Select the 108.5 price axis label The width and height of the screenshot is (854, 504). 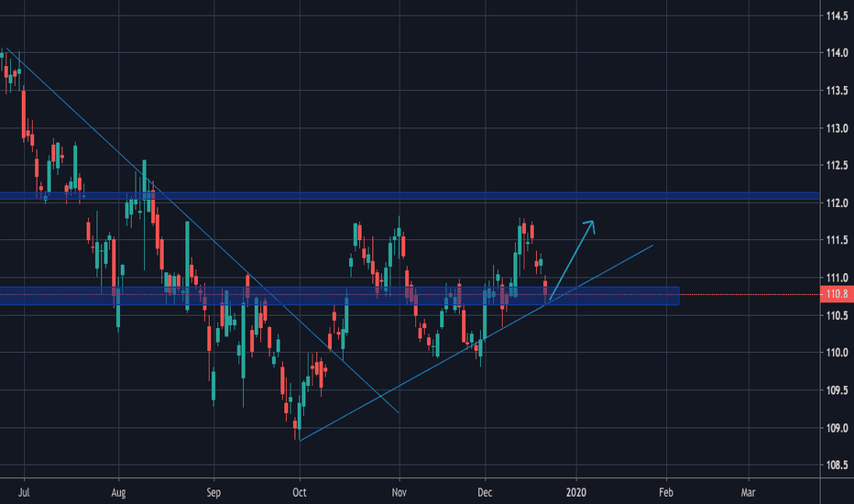(x=838, y=466)
